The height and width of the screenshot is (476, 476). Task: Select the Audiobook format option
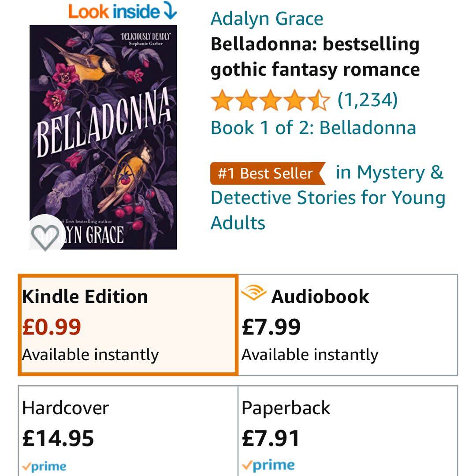click(x=348, y=325)
